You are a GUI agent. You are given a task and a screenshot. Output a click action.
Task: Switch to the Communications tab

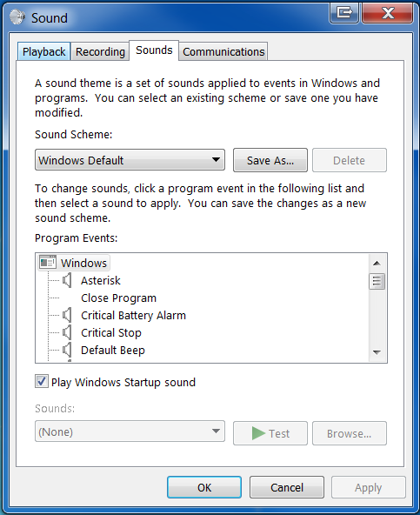[223, 51]
